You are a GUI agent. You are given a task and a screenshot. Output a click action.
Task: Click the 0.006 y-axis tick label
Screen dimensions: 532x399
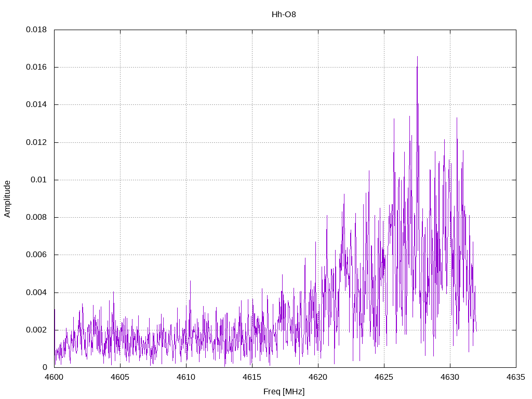tap(36, 255)
